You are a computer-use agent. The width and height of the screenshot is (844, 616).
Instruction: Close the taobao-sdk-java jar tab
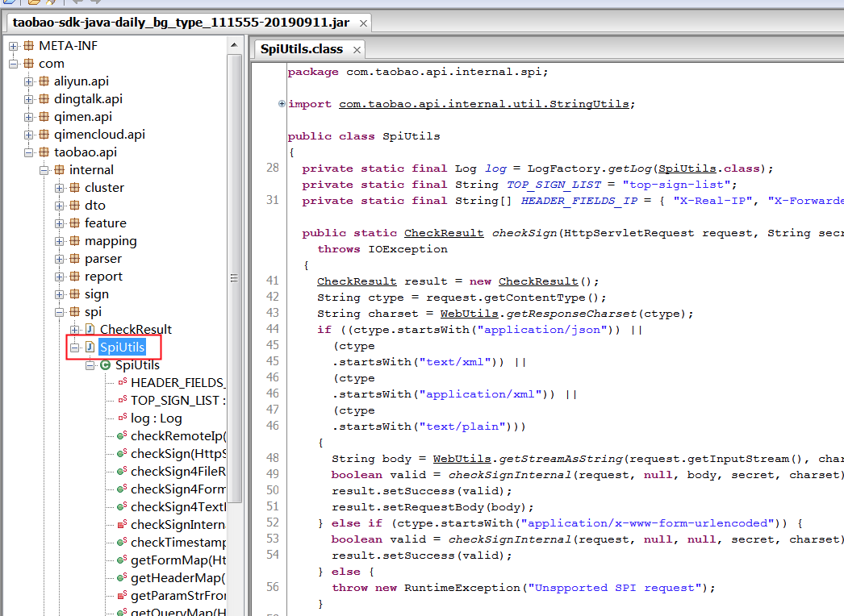(x=363, y=23)
